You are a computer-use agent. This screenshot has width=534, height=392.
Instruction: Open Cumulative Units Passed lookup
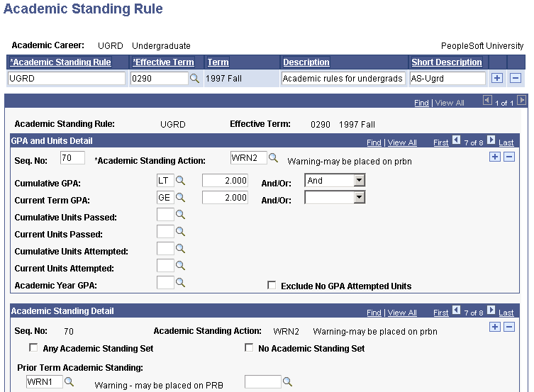[x=180, y=214]
